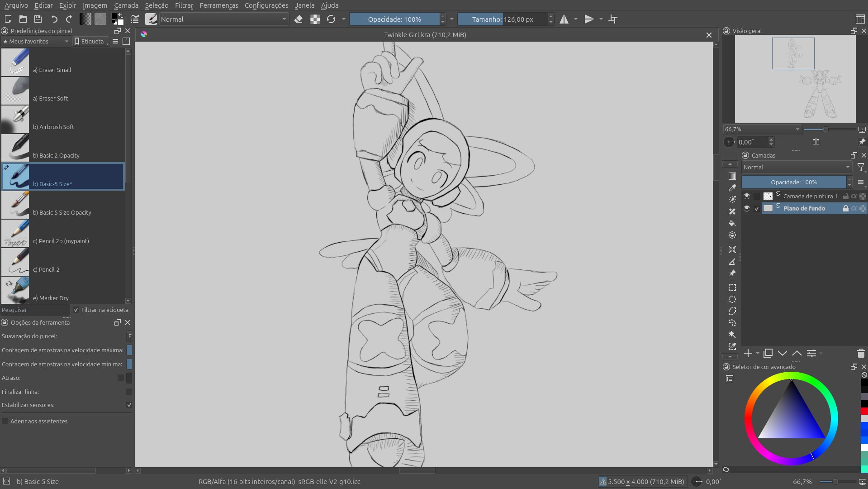
Task: Open the Filtrar menu
Action: click(x=184, y=5)
